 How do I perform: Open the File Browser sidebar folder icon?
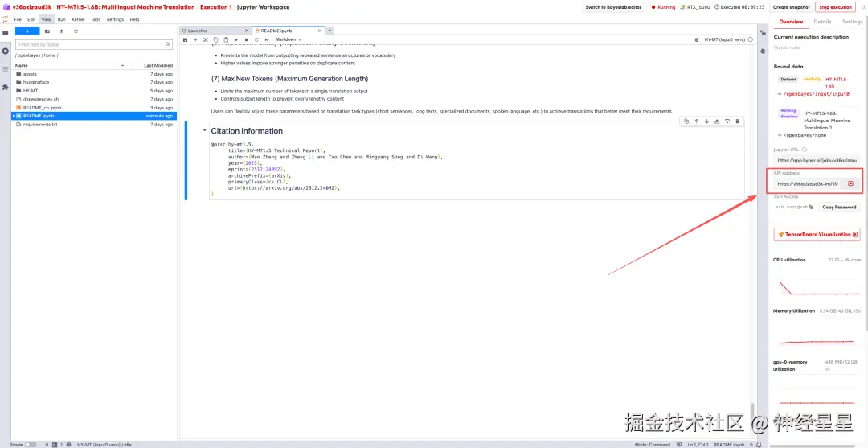(x=6, y=33)
